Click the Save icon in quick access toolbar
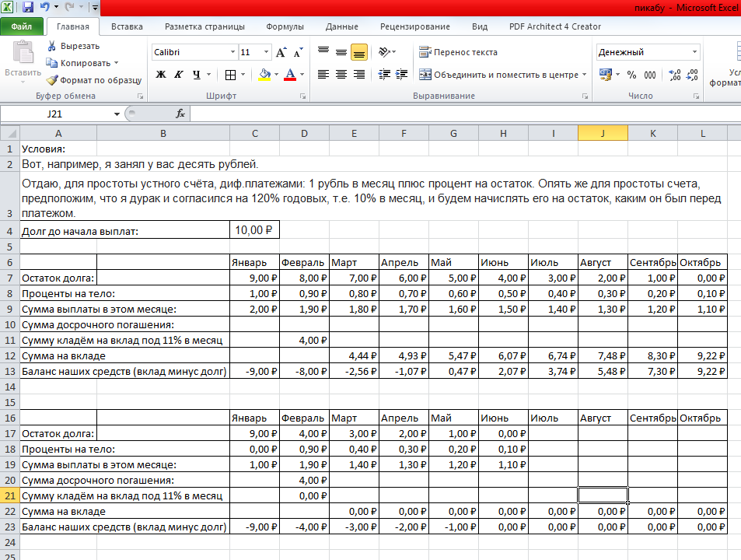Viewport: 741px width, 560px height. 28,8
